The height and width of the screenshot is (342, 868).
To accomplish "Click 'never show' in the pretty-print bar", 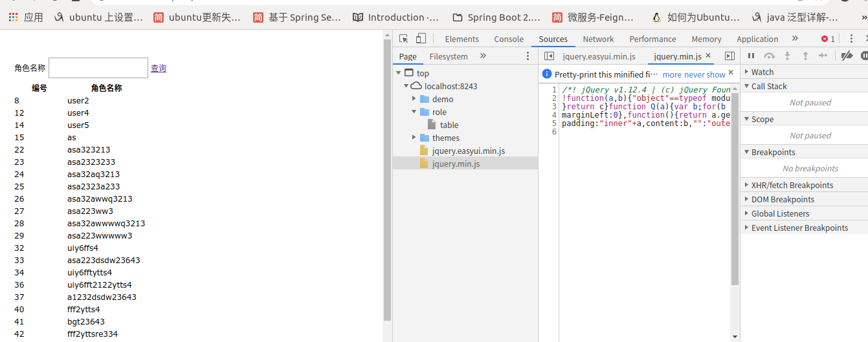I will 705,74.
